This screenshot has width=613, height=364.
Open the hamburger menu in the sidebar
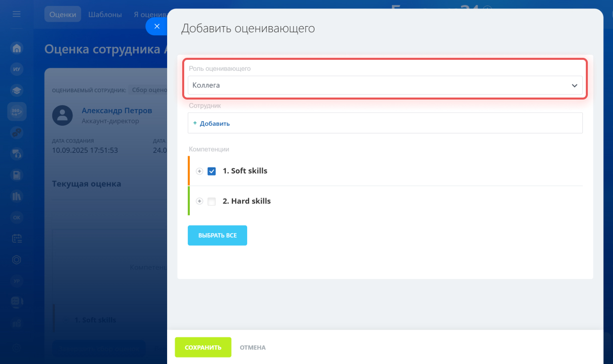pos(17,14)
